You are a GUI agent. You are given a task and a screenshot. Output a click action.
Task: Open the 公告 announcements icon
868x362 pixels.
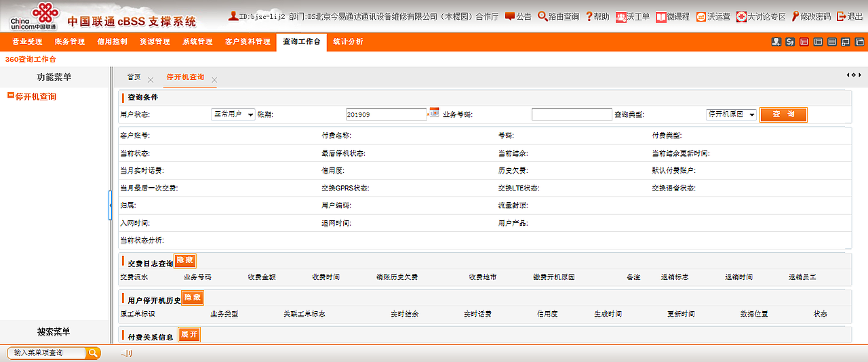point(510,16)
